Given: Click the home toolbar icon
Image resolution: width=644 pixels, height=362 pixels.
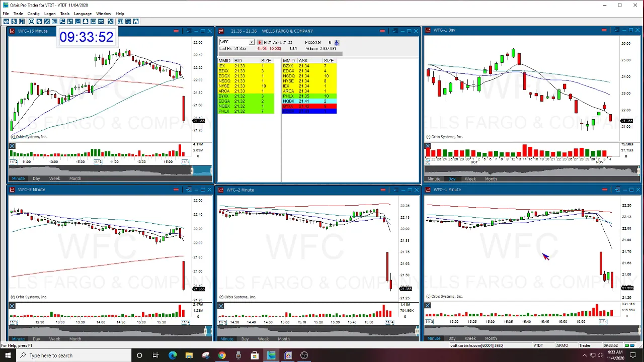Looking at the screenshot, I should [136, 21].
